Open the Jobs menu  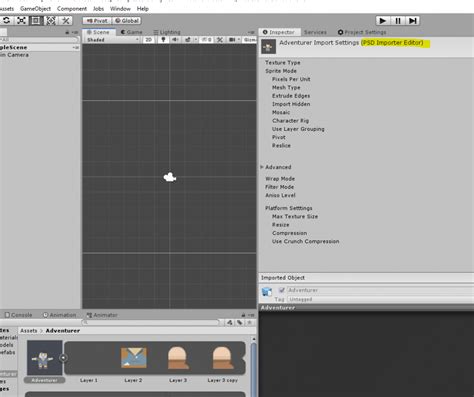(x=98, y=9)
